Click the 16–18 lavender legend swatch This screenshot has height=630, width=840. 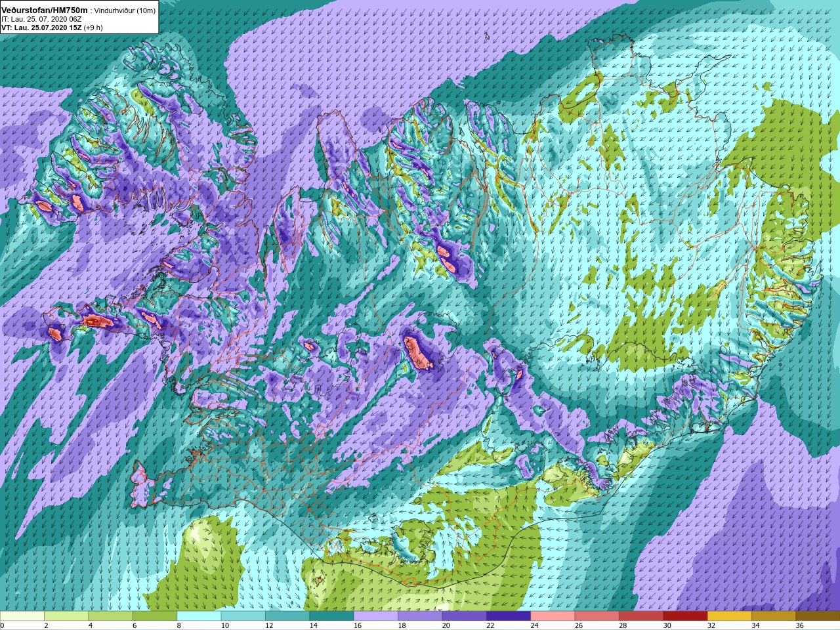(x=375, y=616)
